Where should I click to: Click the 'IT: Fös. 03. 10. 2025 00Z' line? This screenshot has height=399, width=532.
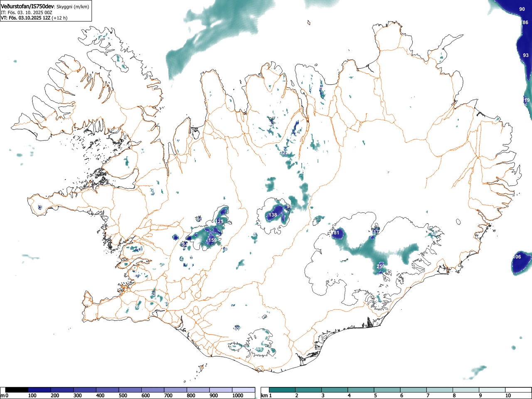[27, 12]
